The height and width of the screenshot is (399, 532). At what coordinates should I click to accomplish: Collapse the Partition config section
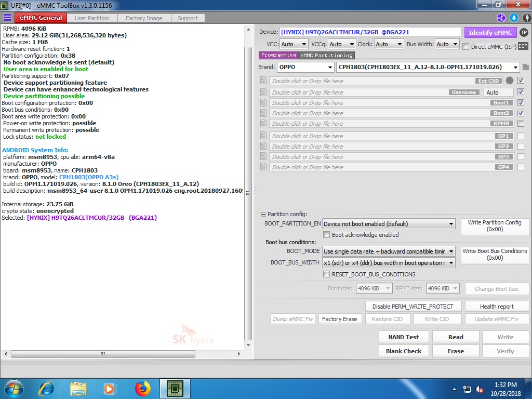(263, 214)
